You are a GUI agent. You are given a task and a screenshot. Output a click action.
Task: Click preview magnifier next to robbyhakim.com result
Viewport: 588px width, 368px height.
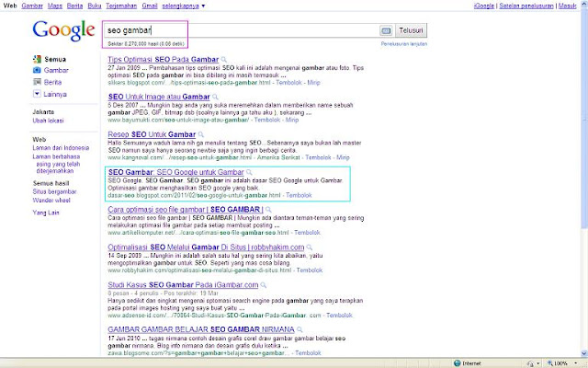click(309, 247)
